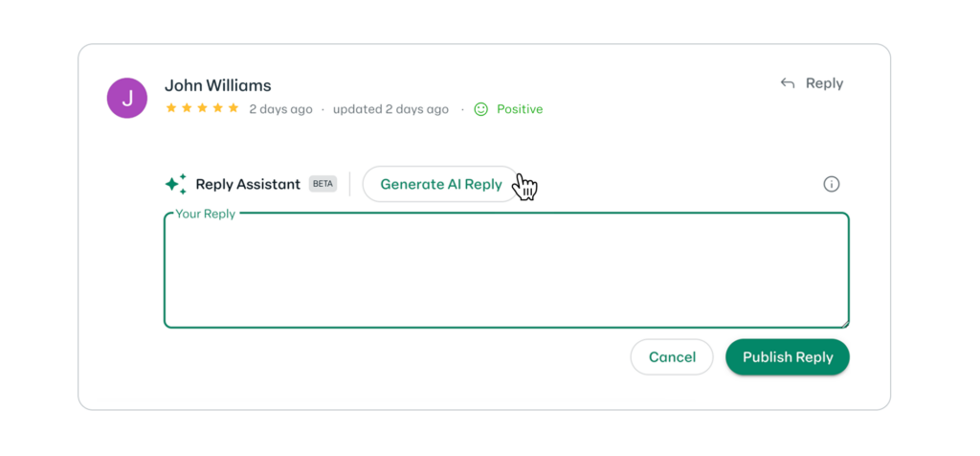
Task: Generate an AI reply
Action: (441, 184)
